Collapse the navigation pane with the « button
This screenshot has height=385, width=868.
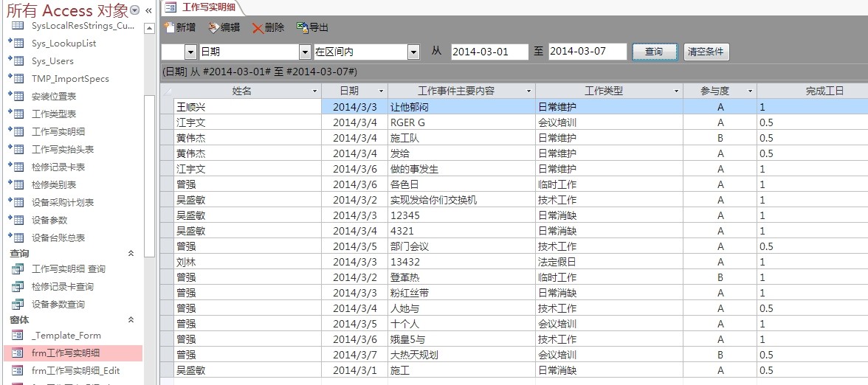point(148,10)
